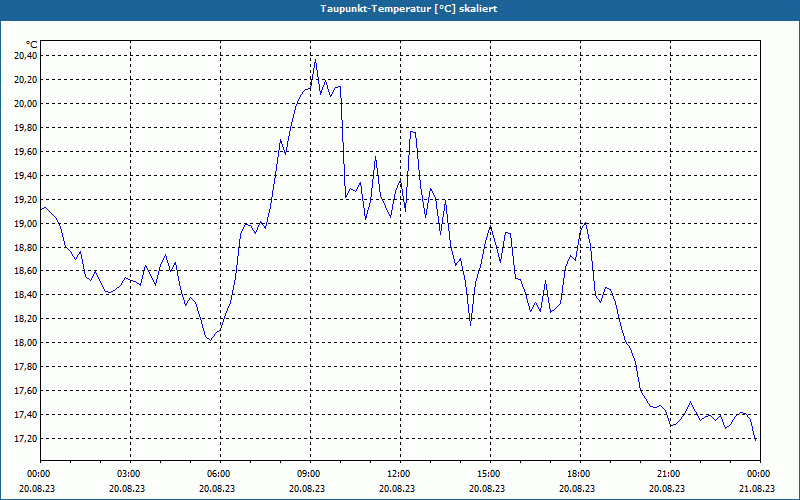Screen dimensions: 800x500
Task: Click the curve's 19,77 peak after 12:00
Action: 413,132
